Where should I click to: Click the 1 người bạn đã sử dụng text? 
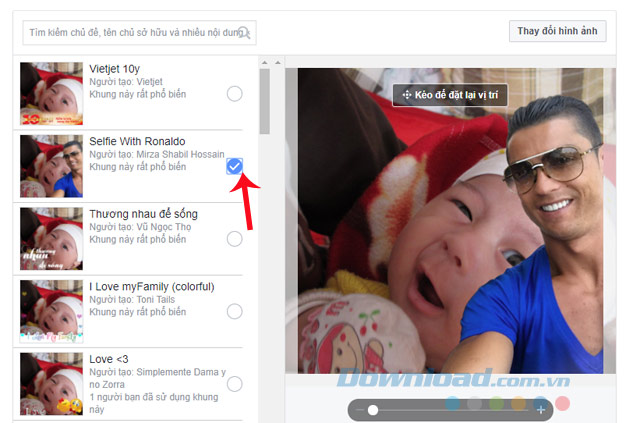point(153,403)
